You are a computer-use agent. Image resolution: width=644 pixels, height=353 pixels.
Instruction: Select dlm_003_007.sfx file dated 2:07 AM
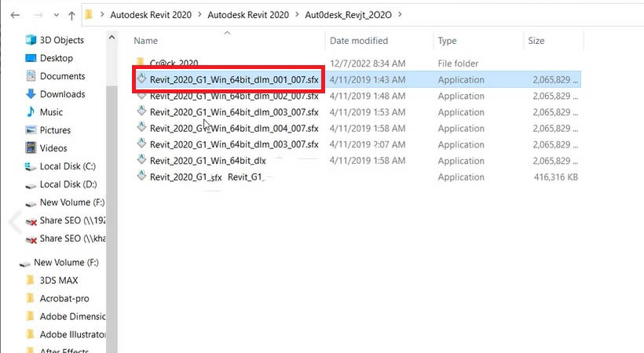(x=234, y=144)
